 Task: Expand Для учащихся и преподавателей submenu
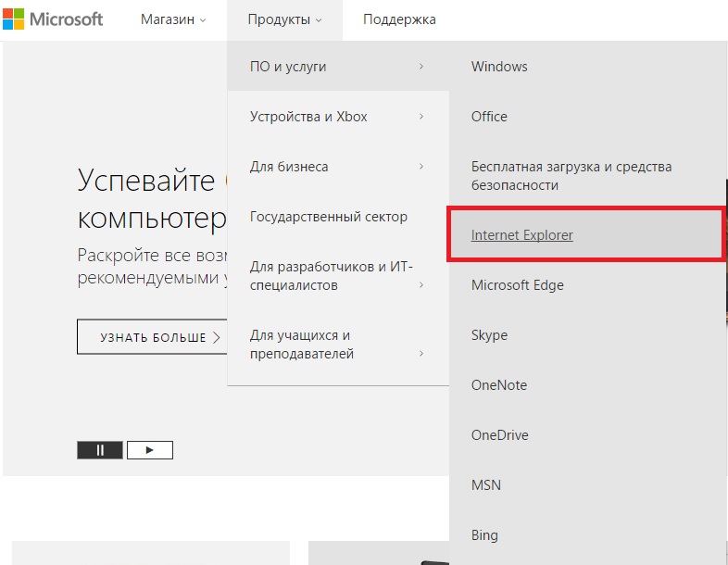point(338,345)
